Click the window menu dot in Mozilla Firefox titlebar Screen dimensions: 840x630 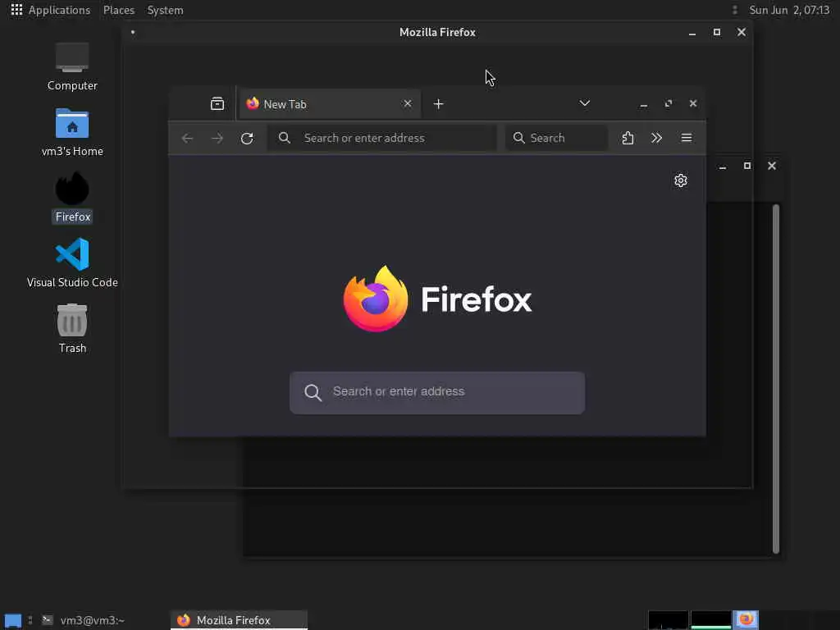tap(133, 32)
